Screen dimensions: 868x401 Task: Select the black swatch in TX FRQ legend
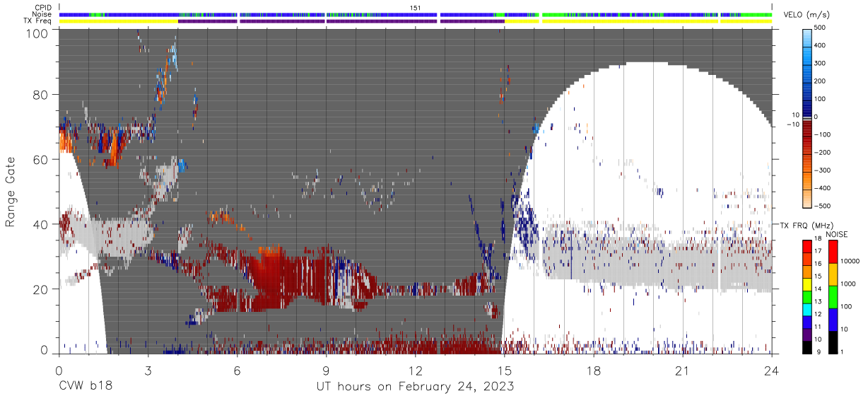pyautogui.click(x=807, y=347)
